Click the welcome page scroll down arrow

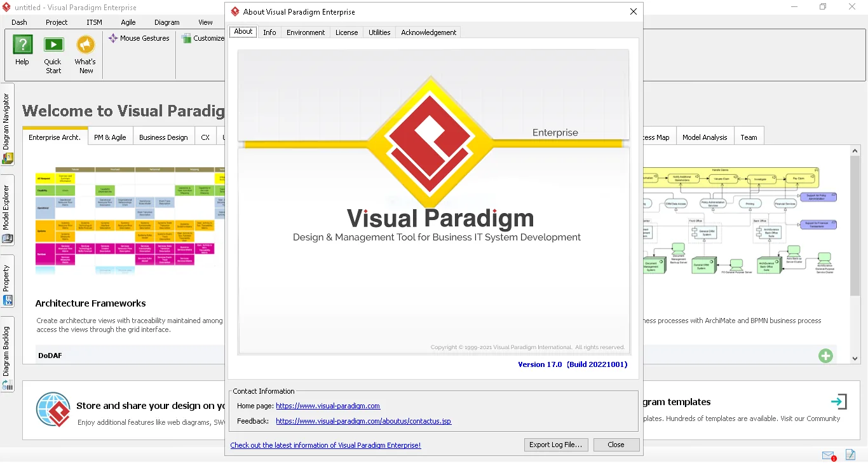855,358
